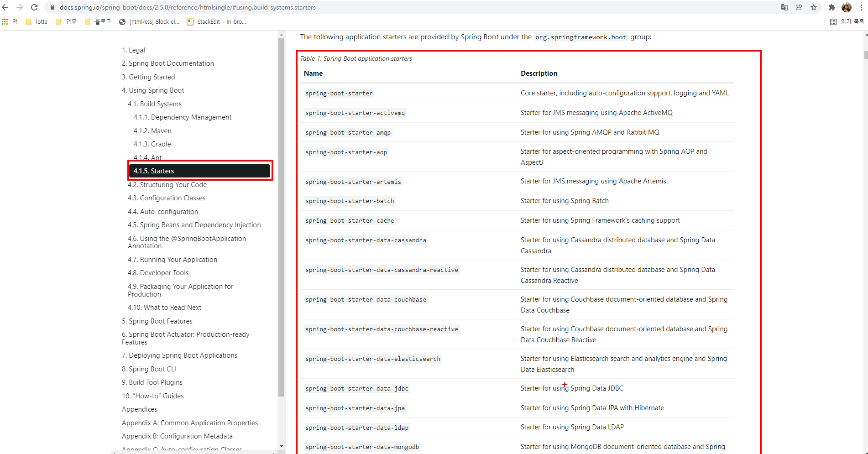Image resolution: width=868 pixels, height=454 pixels.
Task: Click spring-boot-starter-activemq name cell
Action: [x=355, y=113]
